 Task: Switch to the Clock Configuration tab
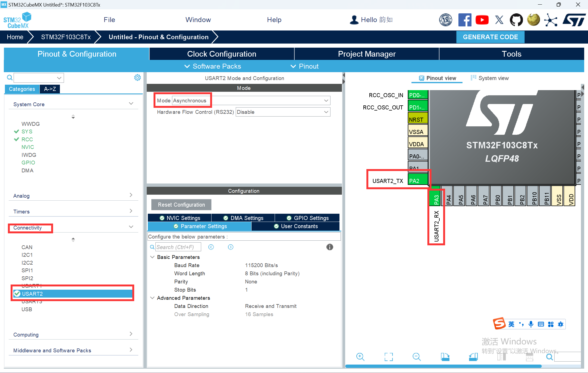(222, 54)
